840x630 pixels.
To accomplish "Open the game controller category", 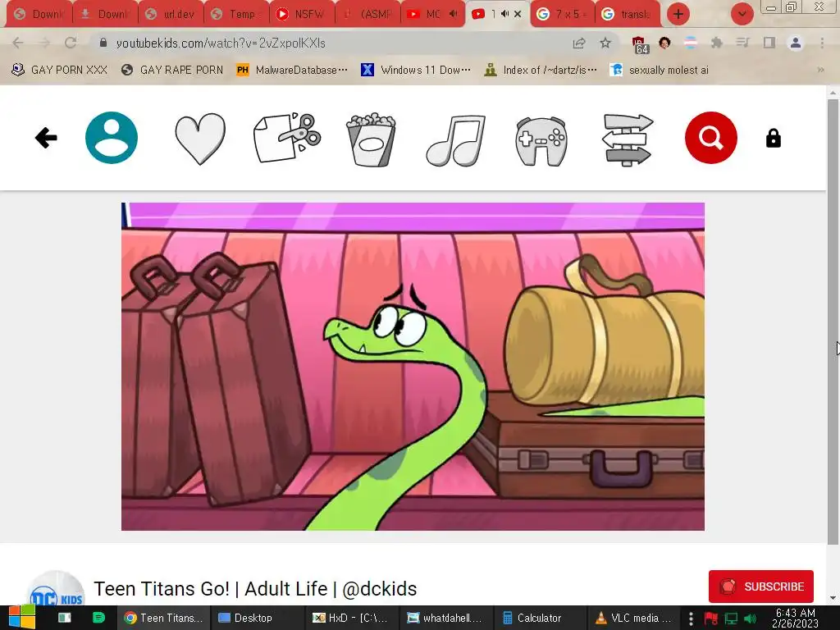I will click(541, 141).
